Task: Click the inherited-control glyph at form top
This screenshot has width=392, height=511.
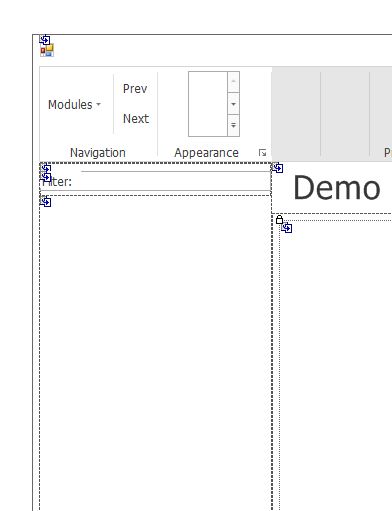Action: click(45, 40)
